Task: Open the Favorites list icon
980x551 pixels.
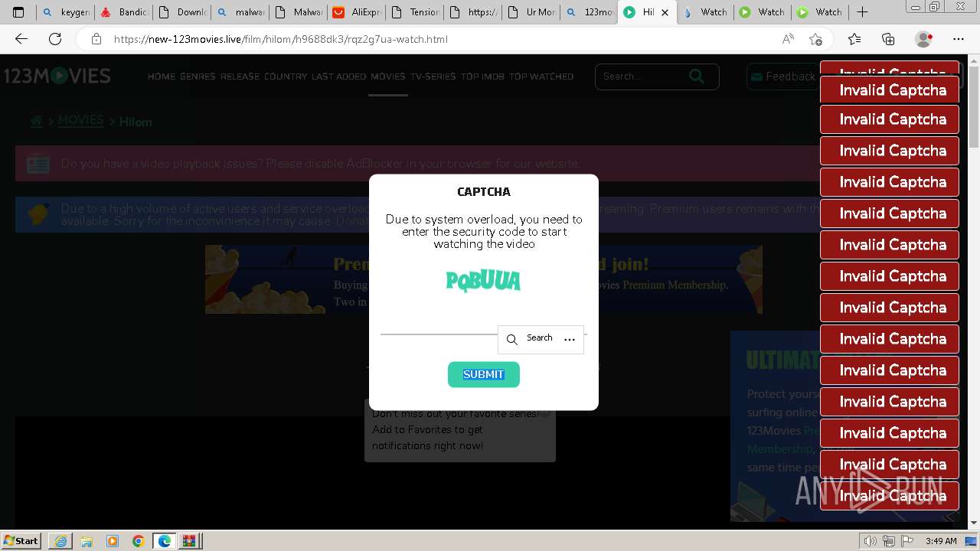Action: coord(854,39)
